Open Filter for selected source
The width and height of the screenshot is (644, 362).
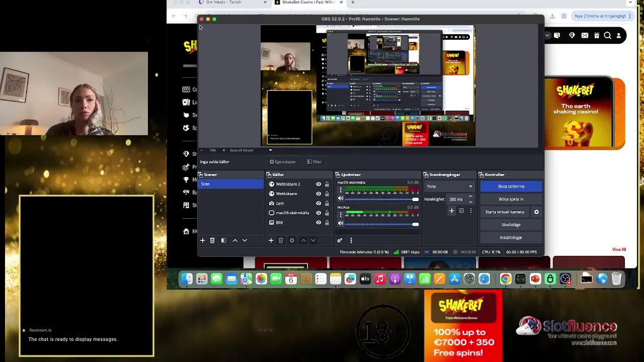coord(314,162)
